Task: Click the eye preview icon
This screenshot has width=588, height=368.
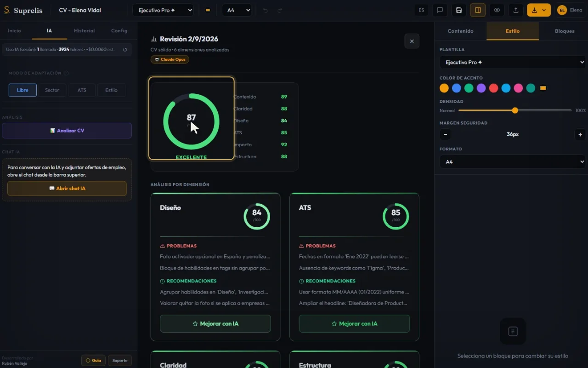Action: pyautogui.click(x=497, y=10)
